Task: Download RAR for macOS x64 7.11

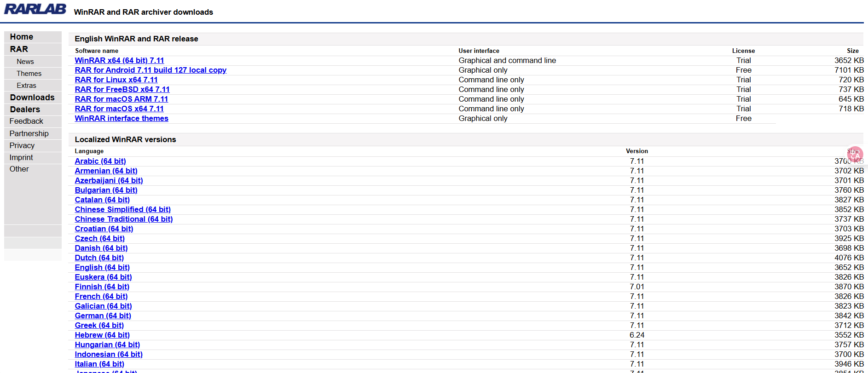Action: click(119, 109)
